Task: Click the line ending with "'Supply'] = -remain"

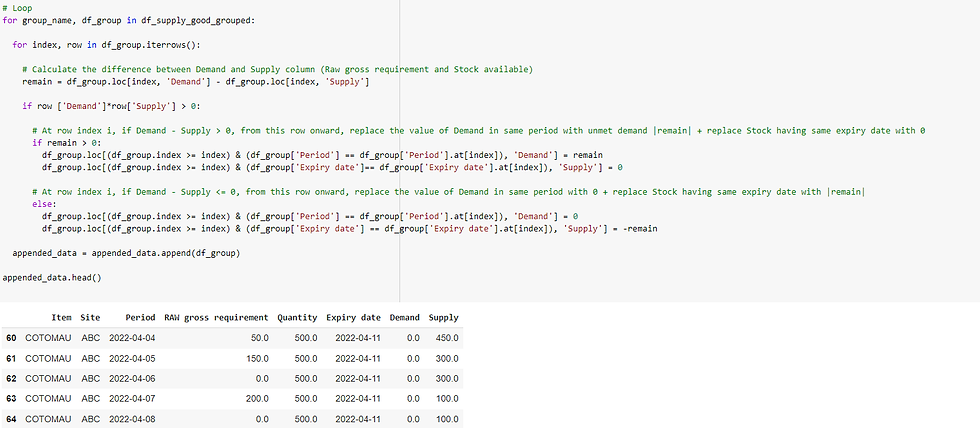Action: pos(349,229)
